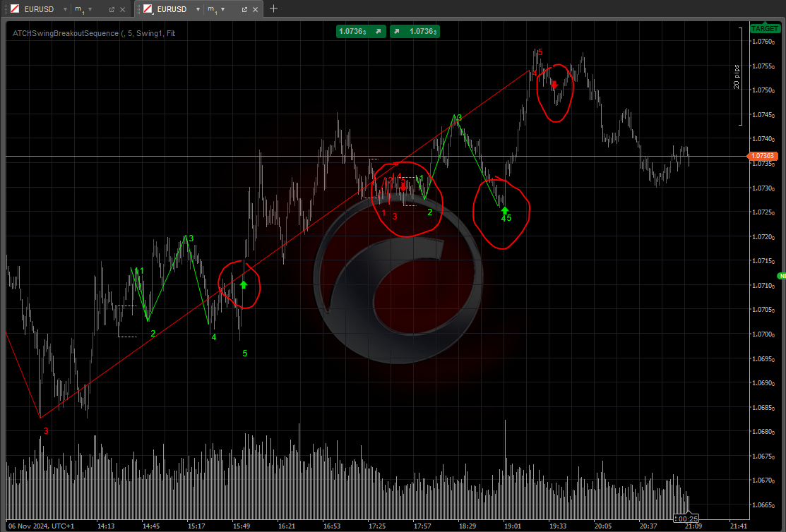This screenshot has height=532, width=786.
Task: Detach the second EURUSD chart into window
Action: pos(244,9)
